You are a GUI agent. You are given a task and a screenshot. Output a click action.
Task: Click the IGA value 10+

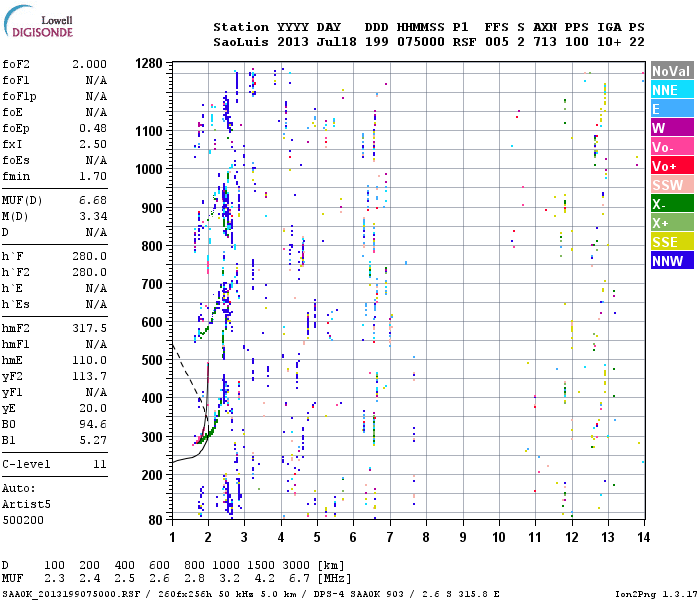609,42
